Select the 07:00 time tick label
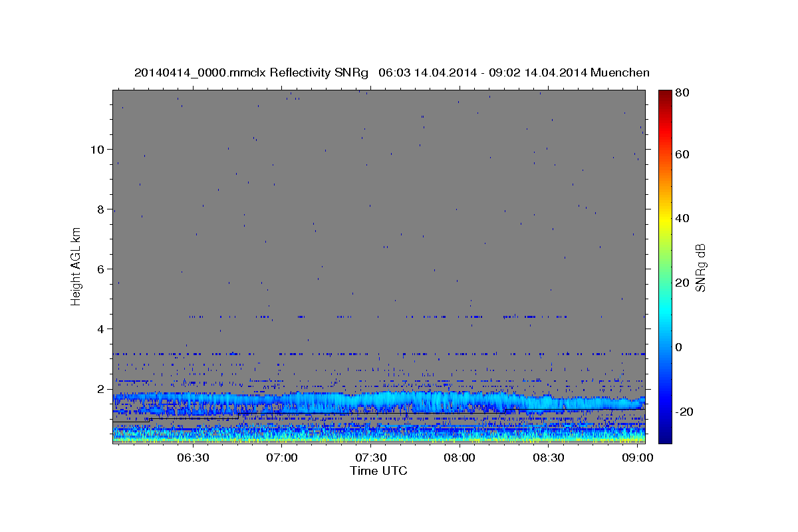798x532 pixels. [282, 458]
